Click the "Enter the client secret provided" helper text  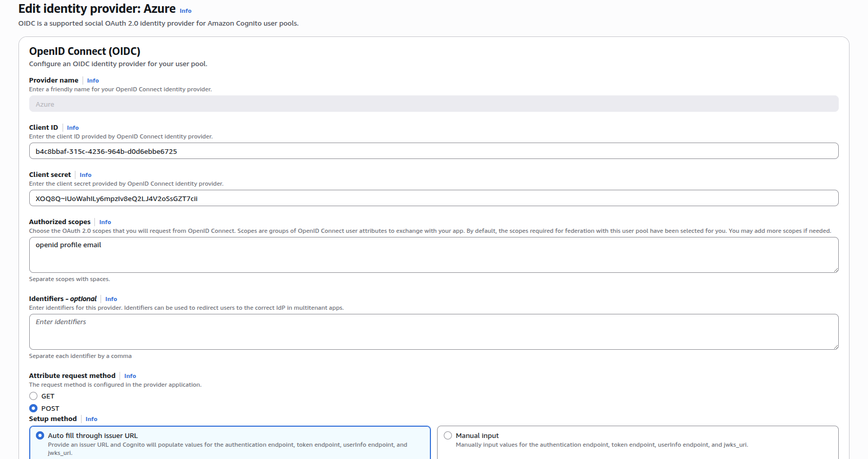pos(126,184)
